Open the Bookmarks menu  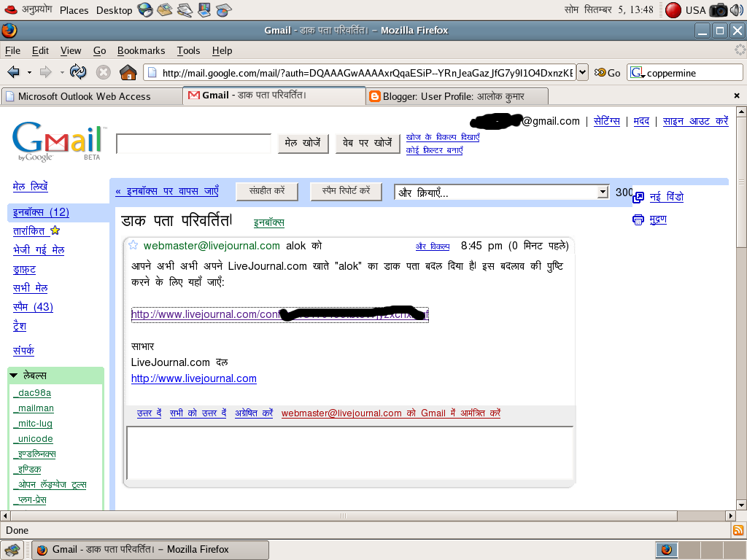click(141, 50)
